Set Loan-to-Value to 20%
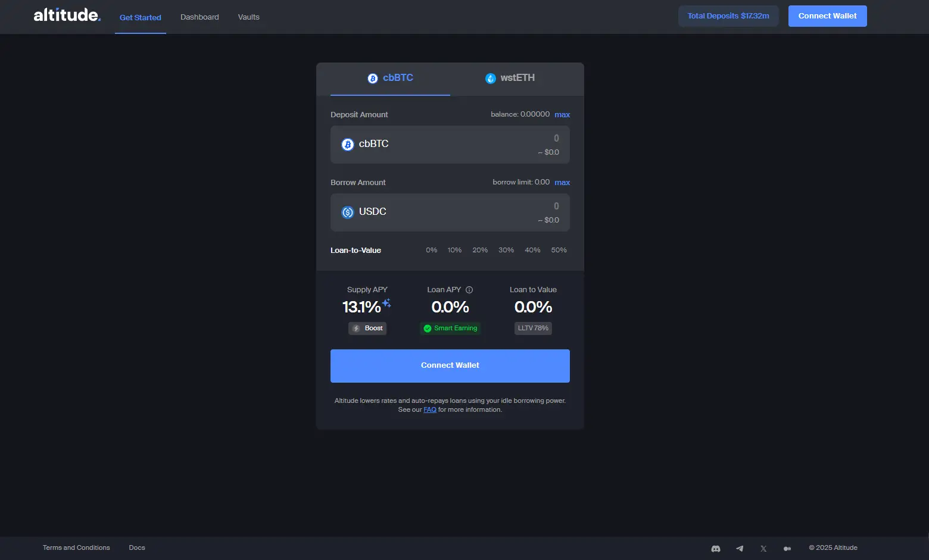The width and height of the screenshot is (929, 560). (480, 251)
